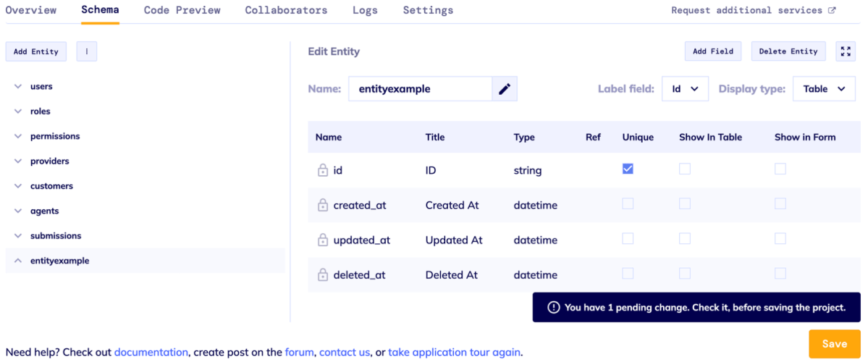Click the warning icon in pending change notice

(x=554, y=308)
